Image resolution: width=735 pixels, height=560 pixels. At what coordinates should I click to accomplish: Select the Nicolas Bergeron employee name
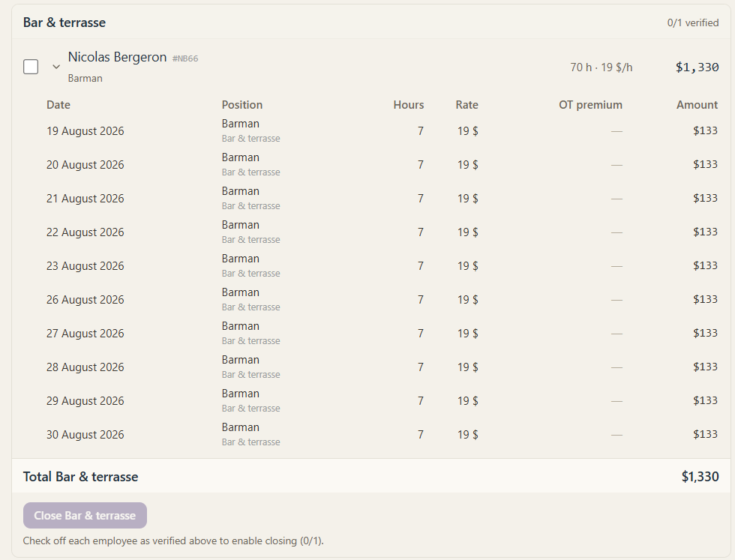(117, 57)
